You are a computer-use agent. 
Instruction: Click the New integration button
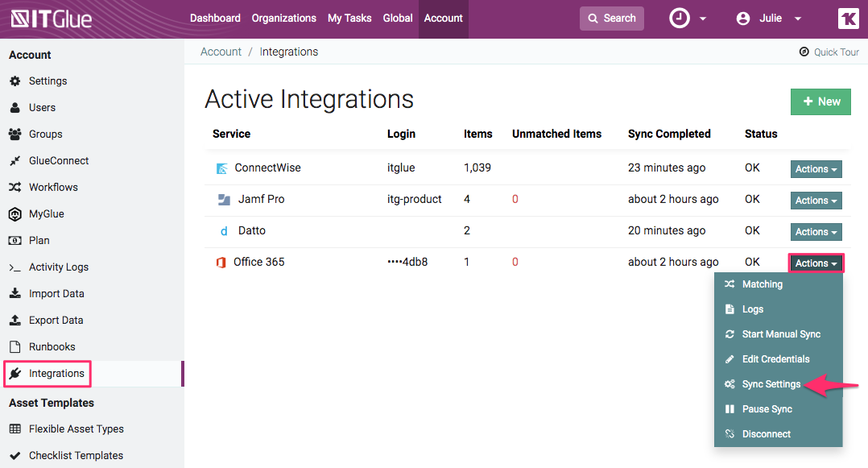pos(820,101)
